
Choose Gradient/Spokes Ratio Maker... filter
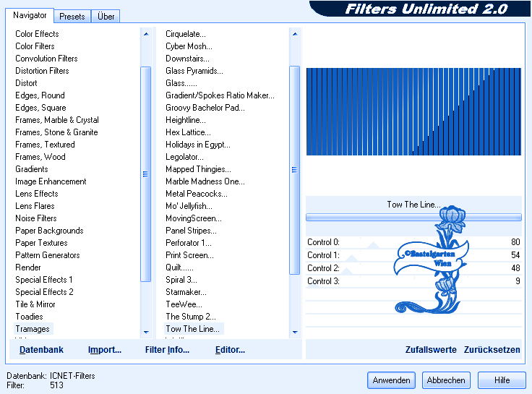pyautogui.click(x=220, y=95)
